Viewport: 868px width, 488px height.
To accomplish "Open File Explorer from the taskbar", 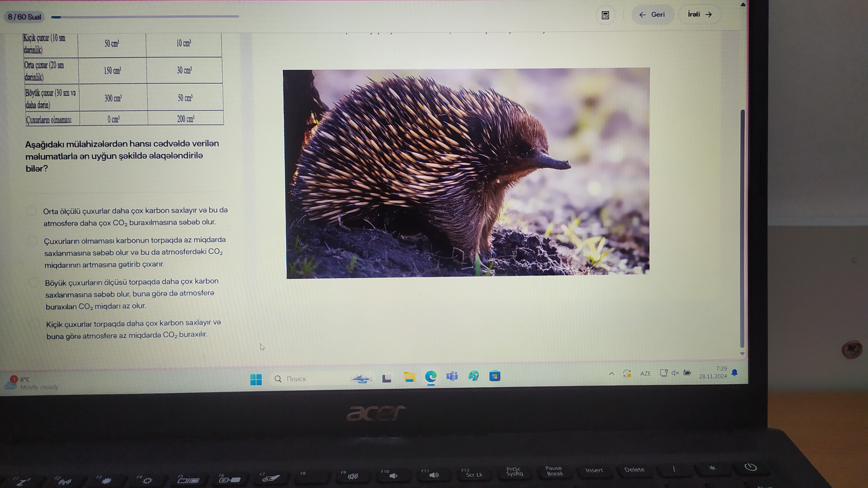I will [409, 377].
